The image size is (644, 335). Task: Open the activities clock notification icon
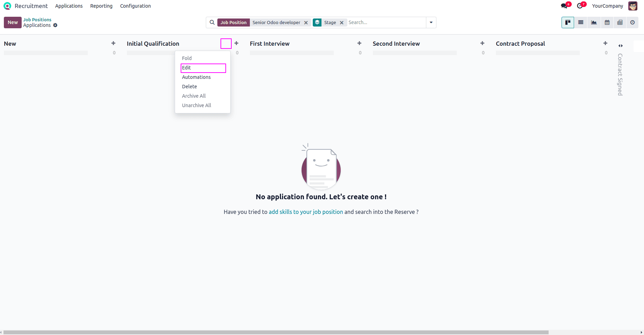pyautogui.click(x=580, y=6)
